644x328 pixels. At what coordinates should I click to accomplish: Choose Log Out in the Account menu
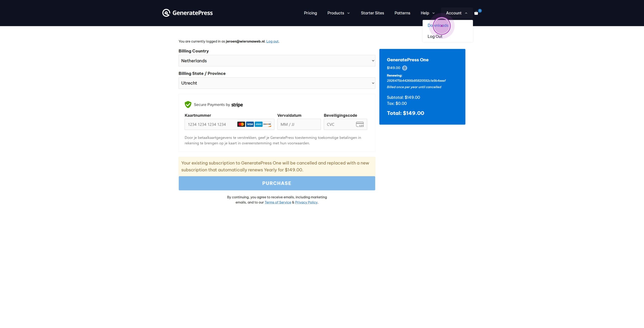[x=435, y=36]
